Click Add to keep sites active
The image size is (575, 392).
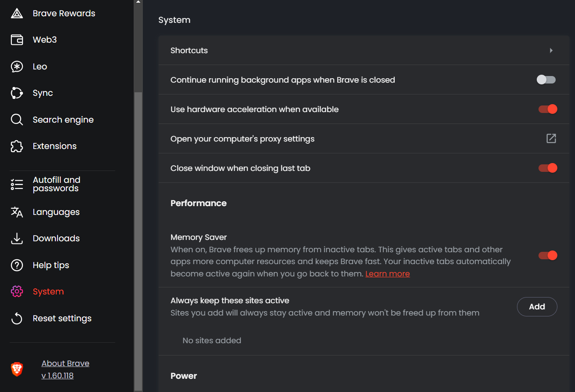click(537, 307)
